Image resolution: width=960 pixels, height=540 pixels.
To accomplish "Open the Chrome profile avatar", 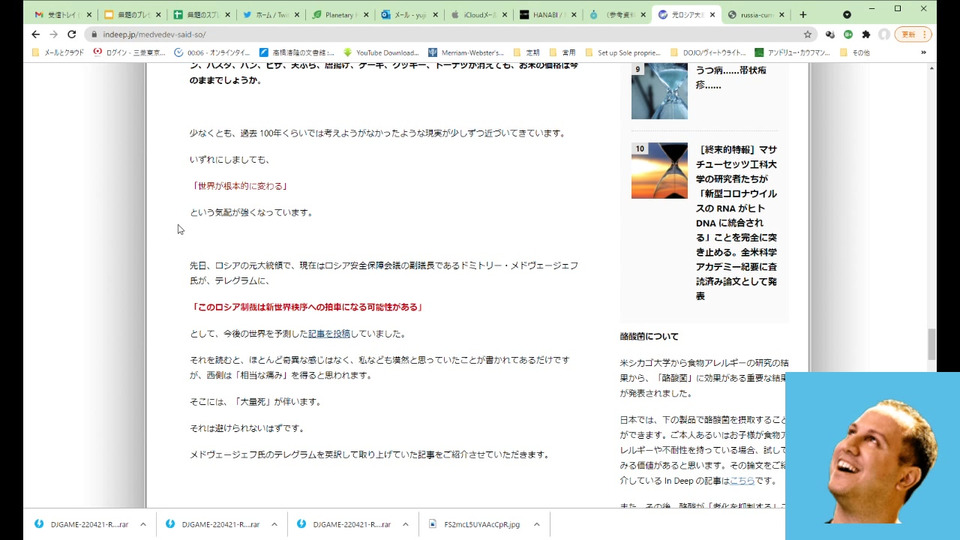I will tap(883, 34).
